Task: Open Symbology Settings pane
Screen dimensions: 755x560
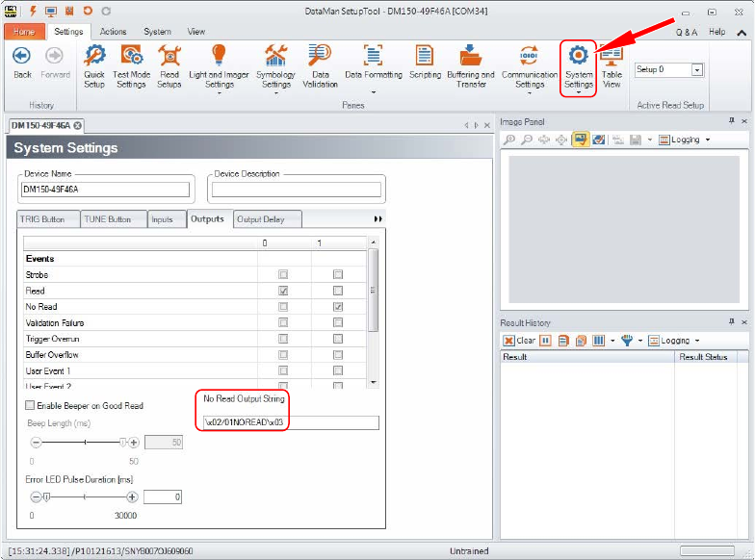Action: (x=275, y=65)
